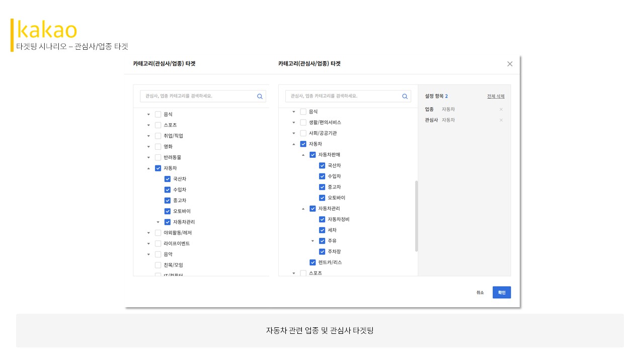Image resolution: width=644 pixels, height=362 pixels.
Task: Click the search magnifier beside 설정 항목 panel
Action: point(405,97)
